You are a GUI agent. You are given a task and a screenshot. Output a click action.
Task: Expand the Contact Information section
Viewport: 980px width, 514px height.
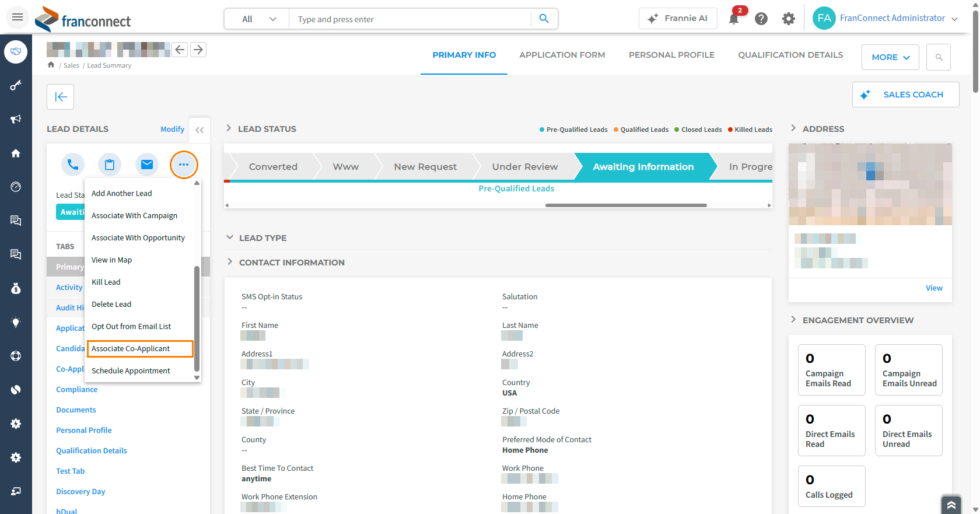[x=230, y=262]
